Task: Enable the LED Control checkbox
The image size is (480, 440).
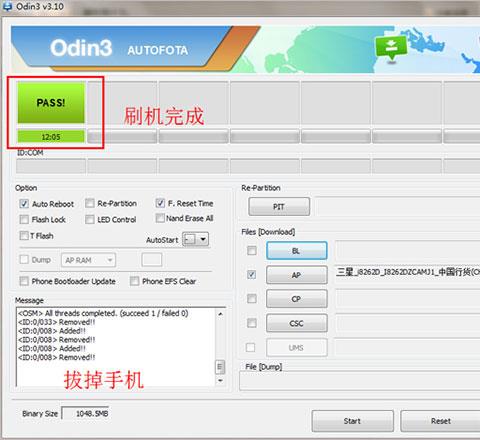Action: point(90,219)
